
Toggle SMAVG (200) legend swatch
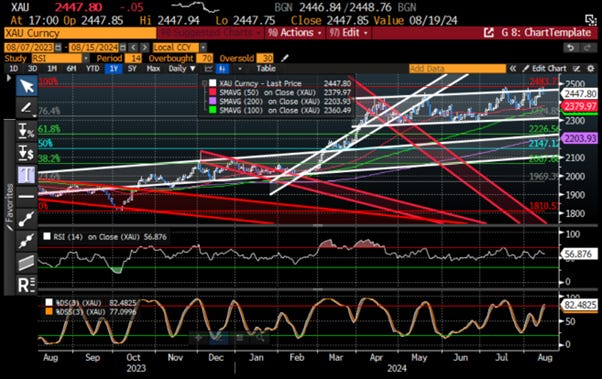(213, 101)
